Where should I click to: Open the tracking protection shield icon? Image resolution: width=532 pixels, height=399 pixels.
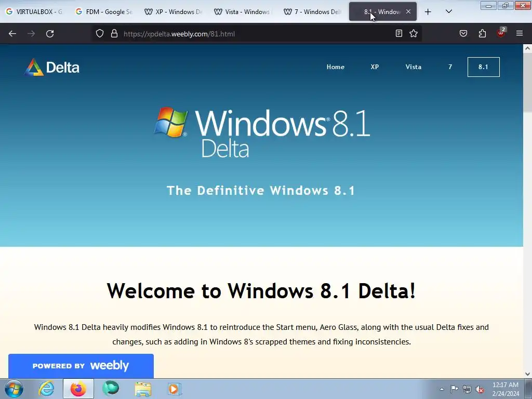tap(99, 34)
